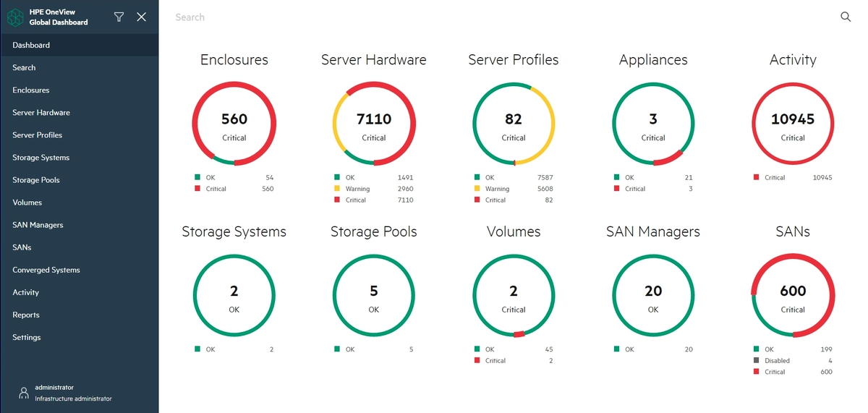Click Enclosures Critical 560 legend row
The image size is (868, 413).
[234, 189]
